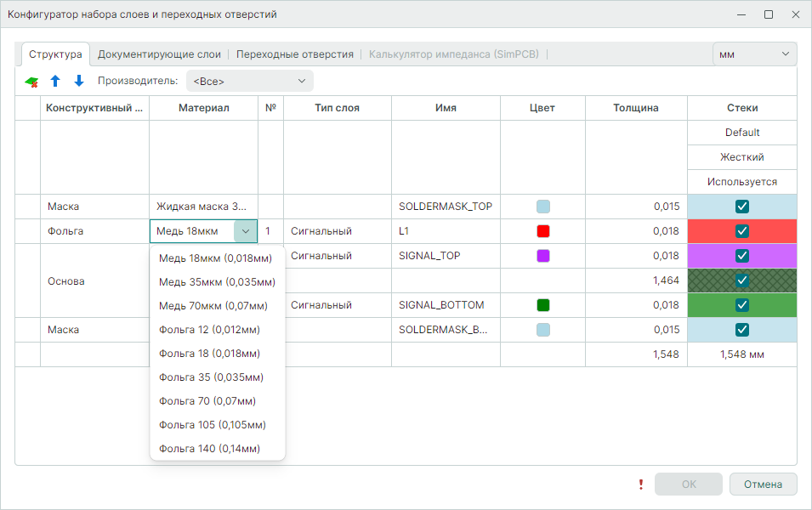Open the Переходные отверстия tab
812x510 pixels.
(294, 54)
